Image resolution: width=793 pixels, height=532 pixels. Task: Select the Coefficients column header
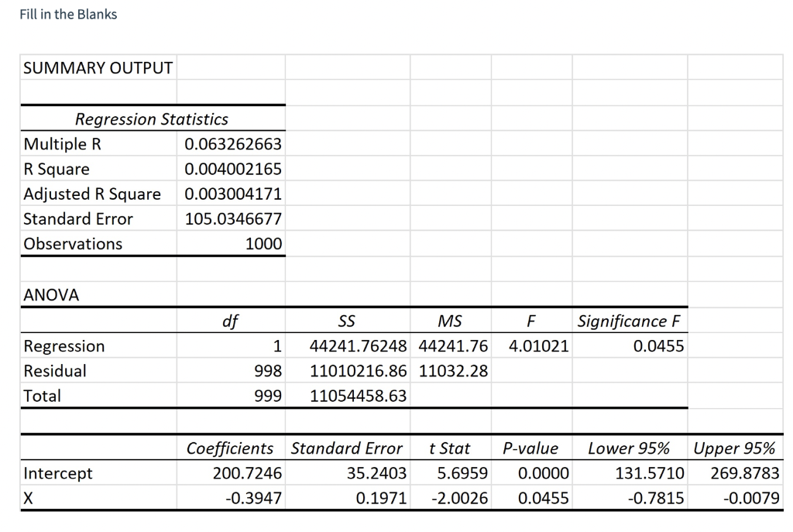(x=229, y=448)
